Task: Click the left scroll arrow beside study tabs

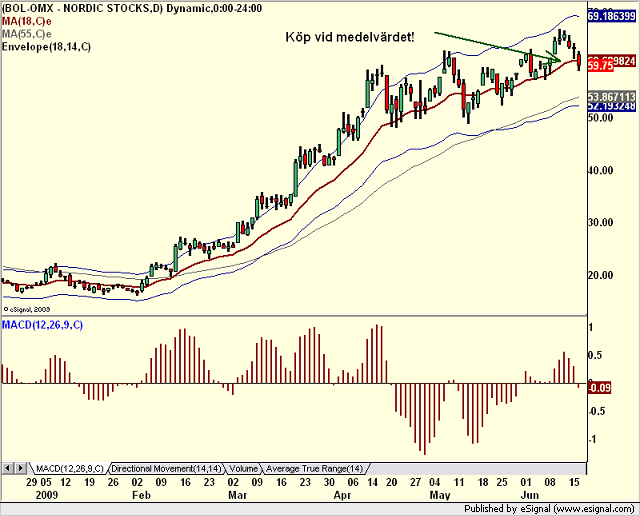Action: 8,468
